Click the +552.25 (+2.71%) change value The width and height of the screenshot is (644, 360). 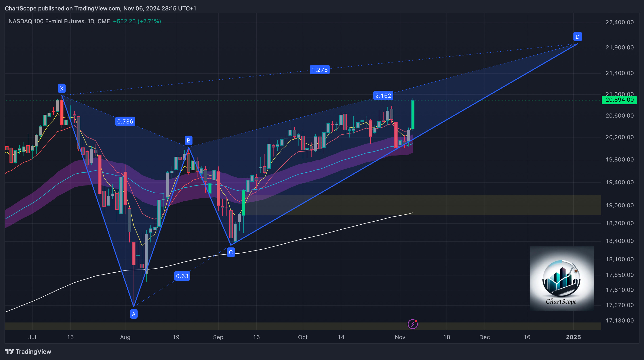137,21
